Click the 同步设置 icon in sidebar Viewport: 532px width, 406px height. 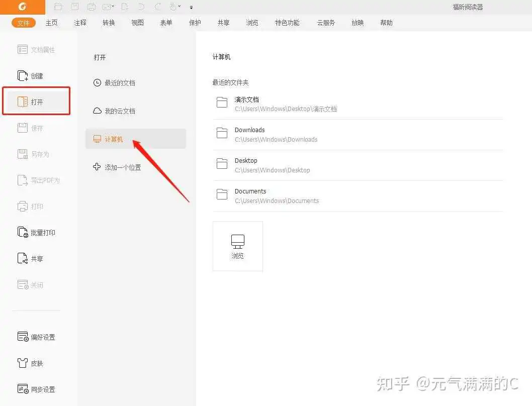(23, 389)
